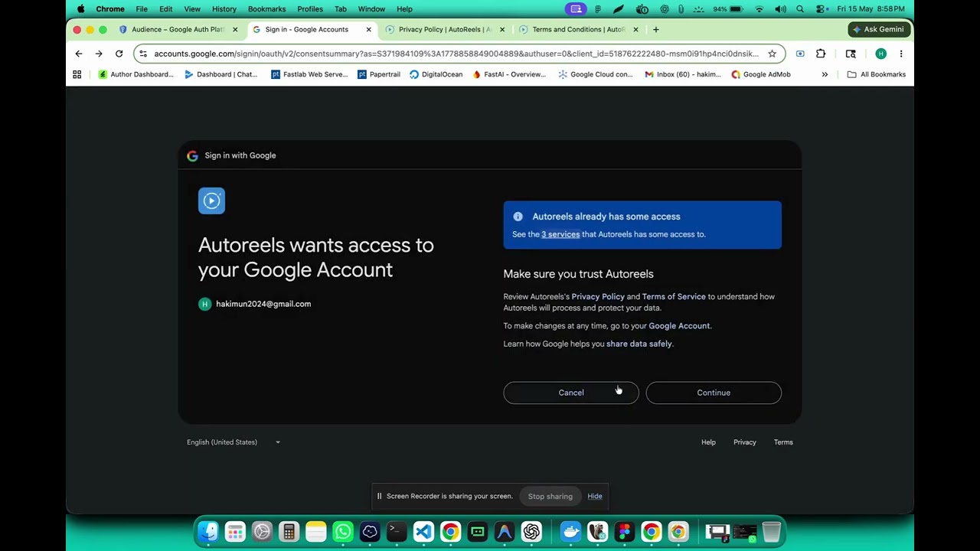Open Calculator from the dock
980x551 pixels.
[x=289, y=532]
